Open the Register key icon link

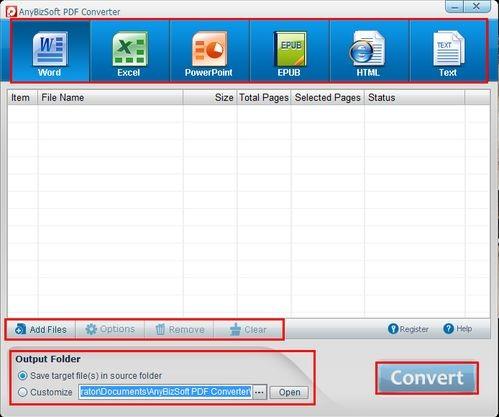point(408,329)
